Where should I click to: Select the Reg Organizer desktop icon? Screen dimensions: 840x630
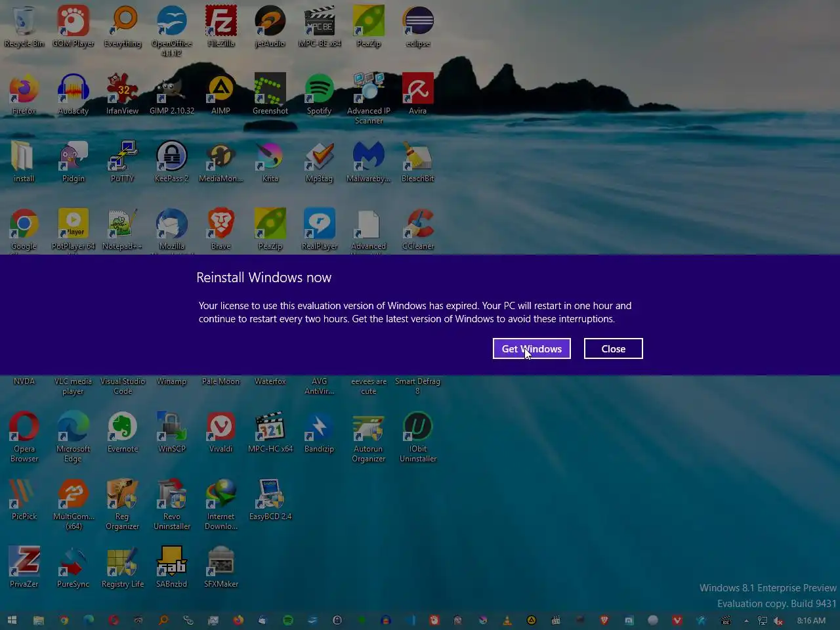pos(123,505)
